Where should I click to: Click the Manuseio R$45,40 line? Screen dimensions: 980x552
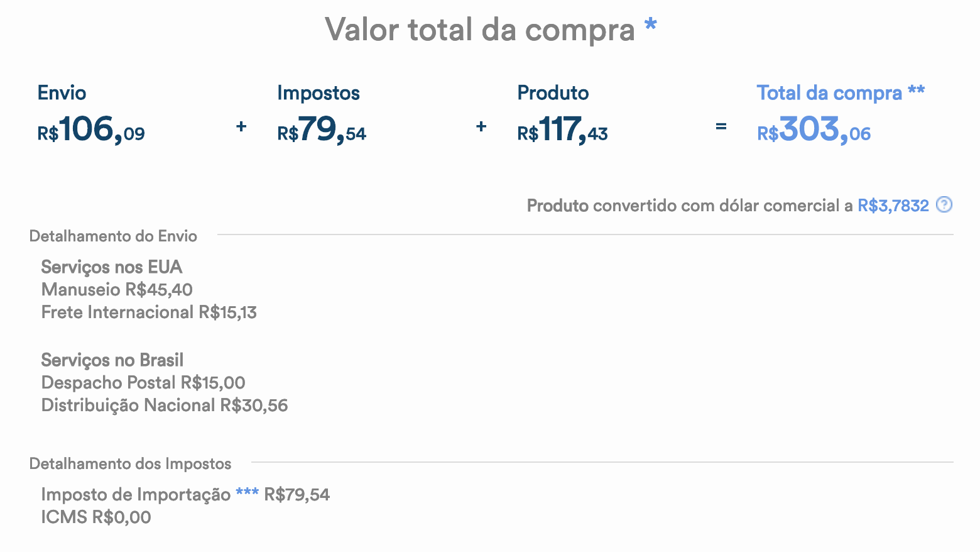point(117,290)
